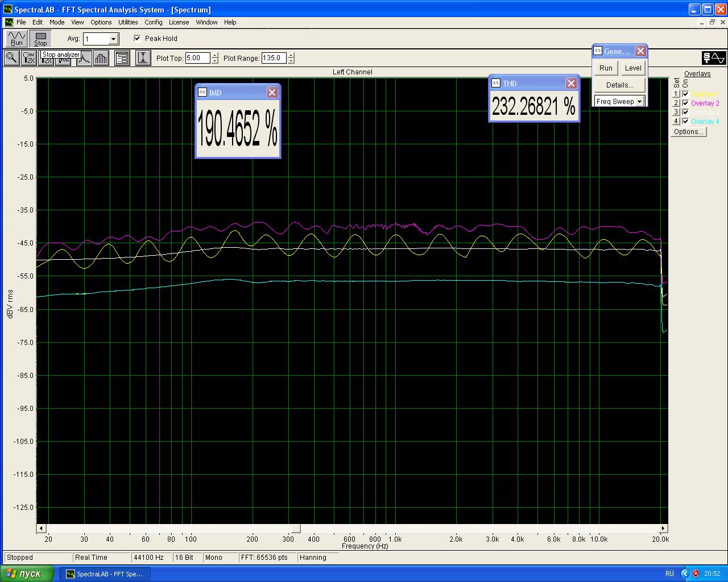
Task: Click the vertical autoscale icon
Action: click(x=143, y=57)
